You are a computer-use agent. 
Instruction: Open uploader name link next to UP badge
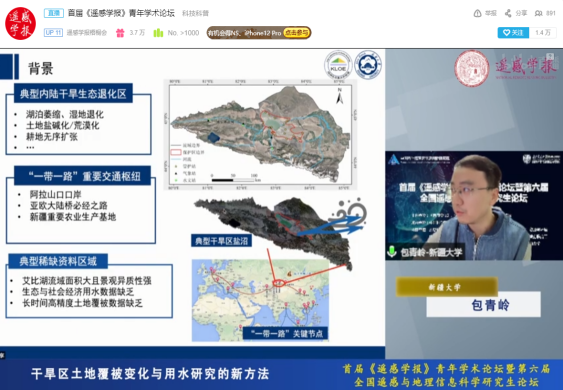tap(87, 33)
